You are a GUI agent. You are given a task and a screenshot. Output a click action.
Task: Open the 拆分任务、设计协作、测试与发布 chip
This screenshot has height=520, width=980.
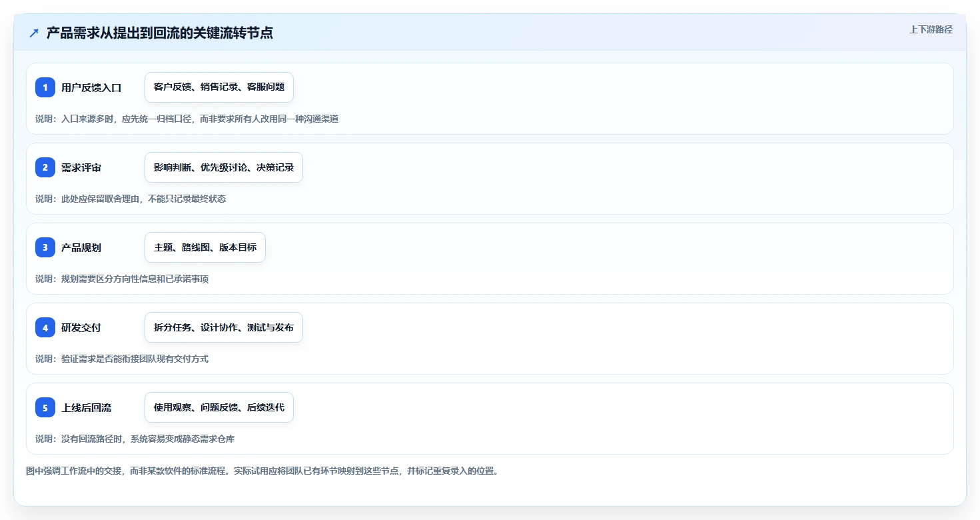pyautogui.click(x=224, y=327)
